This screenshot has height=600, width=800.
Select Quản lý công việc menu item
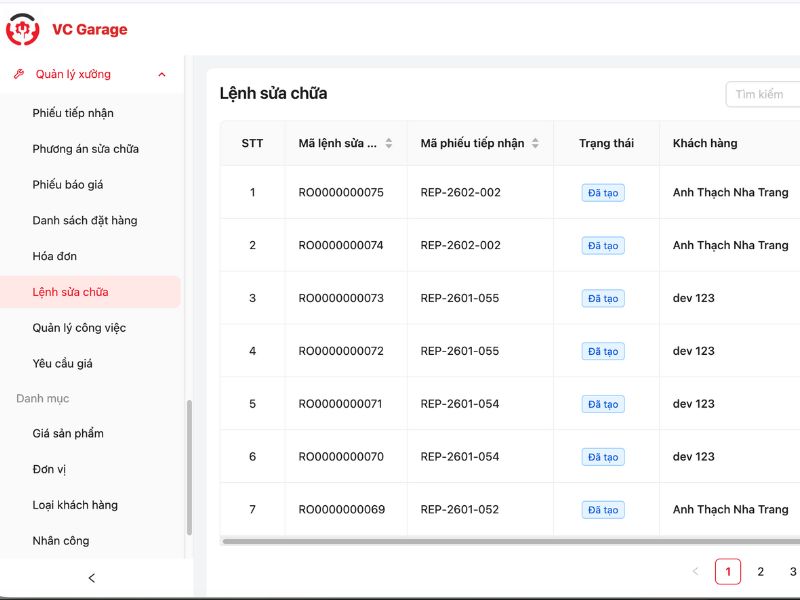(x=79, y=328)
